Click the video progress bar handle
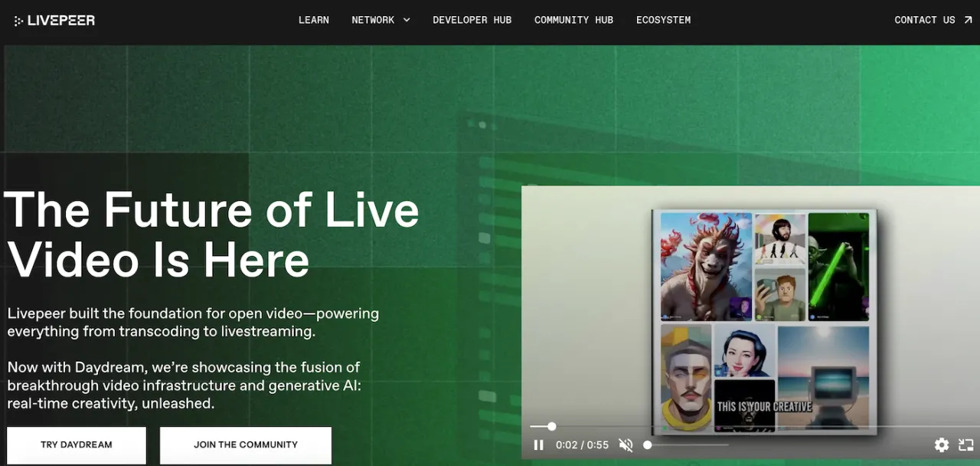Viewport: 980px width, 466px height. 551,426
